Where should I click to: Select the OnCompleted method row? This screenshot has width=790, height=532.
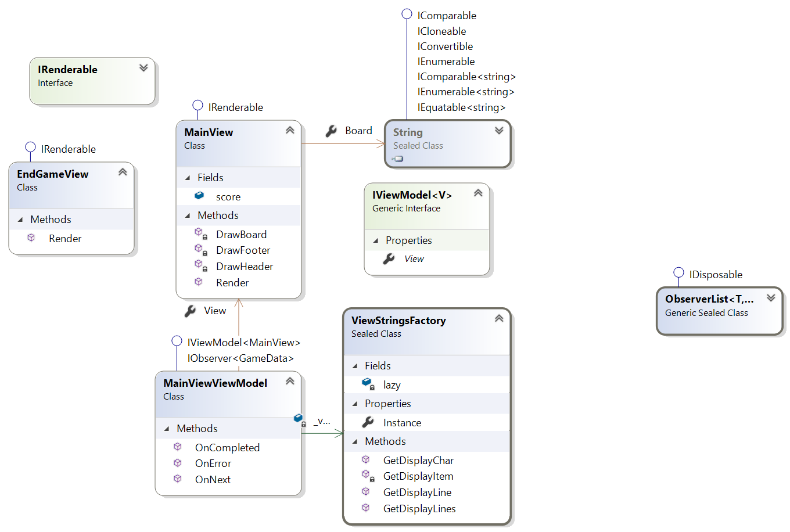point(228,447)
